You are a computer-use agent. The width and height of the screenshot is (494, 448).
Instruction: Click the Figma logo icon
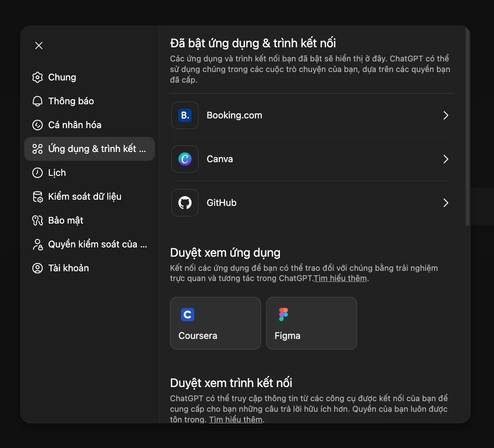(283, 314)
